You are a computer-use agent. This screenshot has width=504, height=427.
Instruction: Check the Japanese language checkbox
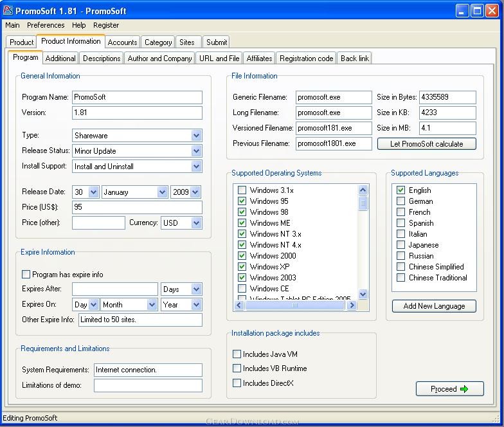[401, 244]
